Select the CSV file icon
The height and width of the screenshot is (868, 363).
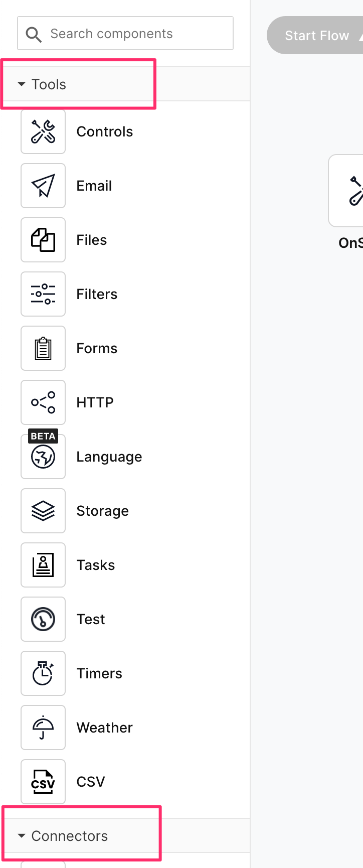tap(43, 782)
